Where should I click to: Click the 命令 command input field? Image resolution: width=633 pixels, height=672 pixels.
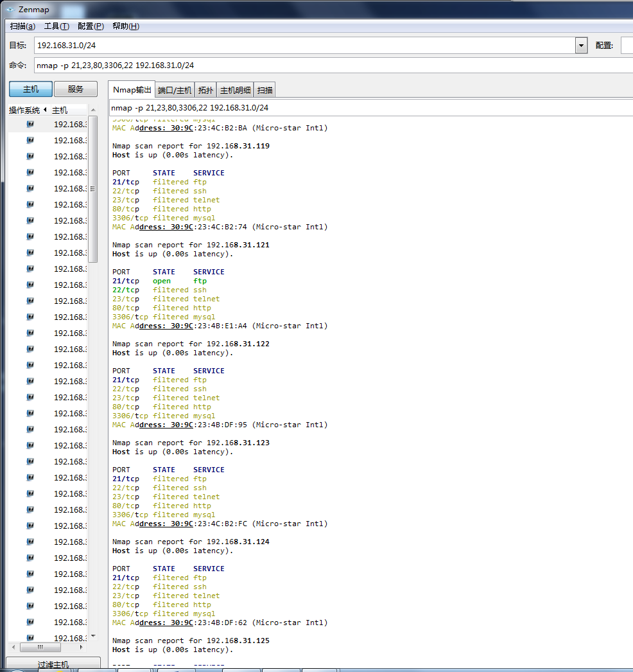(x=333, y=65)
